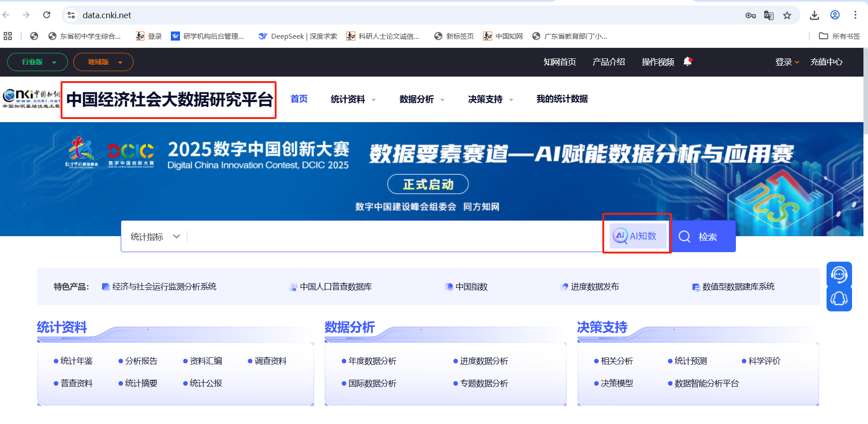The image size is (868, 424).
Task: Open the online chat support icon
Action: [x=839, y=274]
